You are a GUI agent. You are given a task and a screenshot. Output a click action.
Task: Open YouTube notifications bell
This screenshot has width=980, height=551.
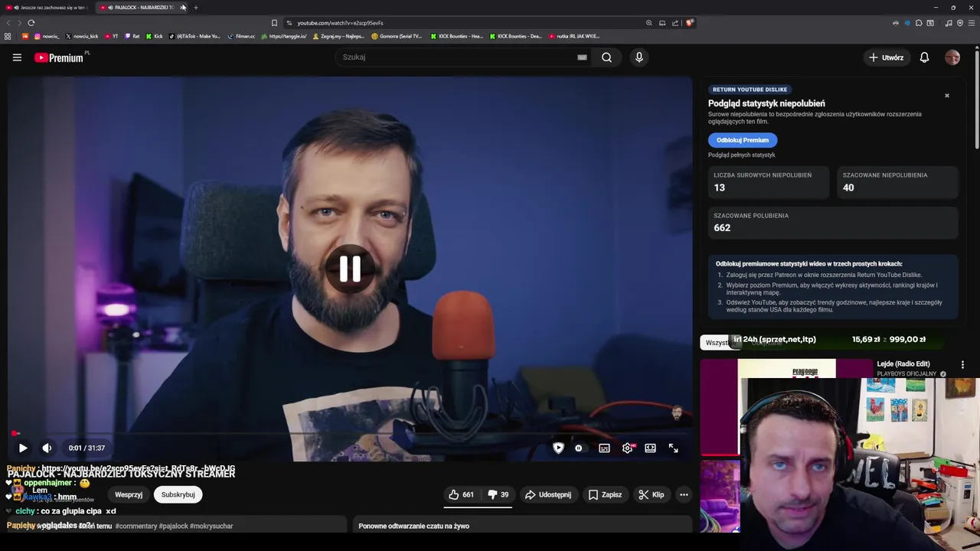point(924,57)
